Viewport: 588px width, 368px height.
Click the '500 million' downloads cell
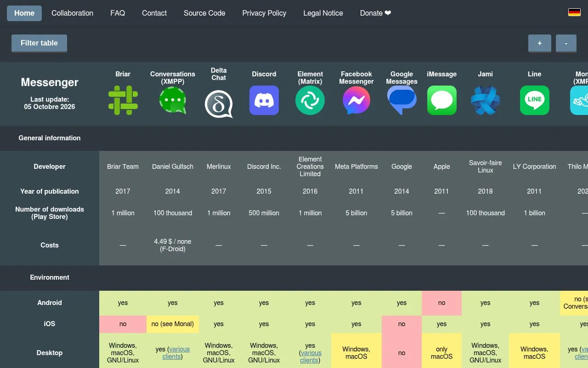tap(264, 213)
